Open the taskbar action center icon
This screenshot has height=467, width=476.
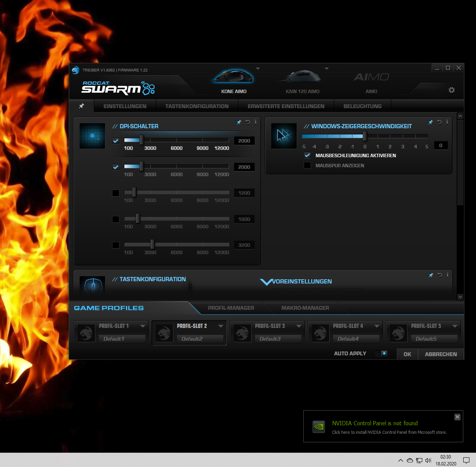pos(466,460)
